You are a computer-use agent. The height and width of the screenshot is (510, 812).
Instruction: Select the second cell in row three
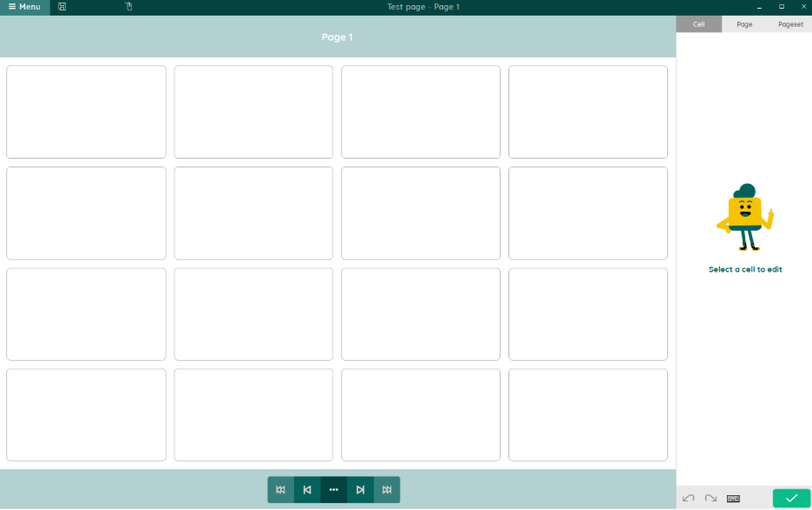tap(253, 314)
